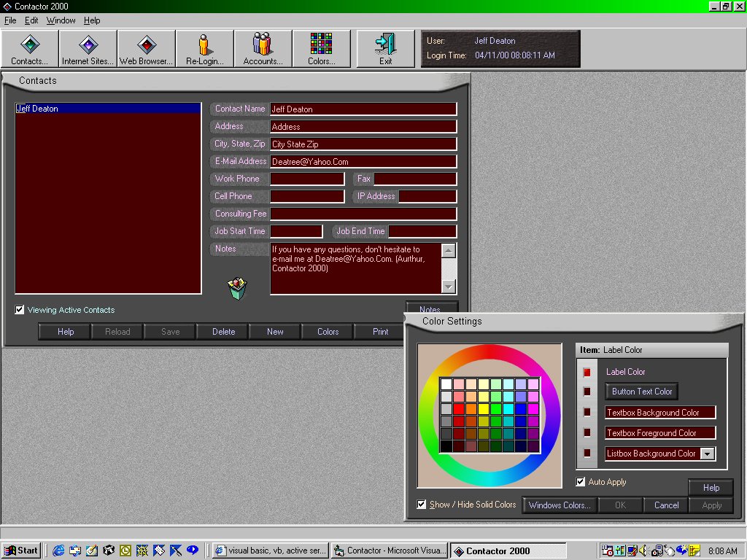Viewport: 747px width, 560px height.
Task: Select the indicator beside Button Text Color
Action: coord(587,392)
